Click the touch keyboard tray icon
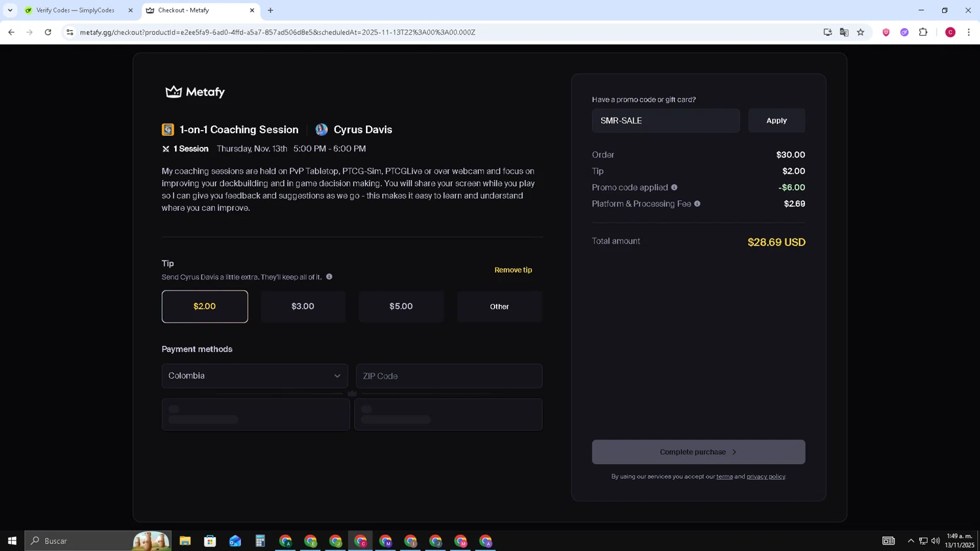Viewport: 980px width, 551px height. tap(889, 541)
